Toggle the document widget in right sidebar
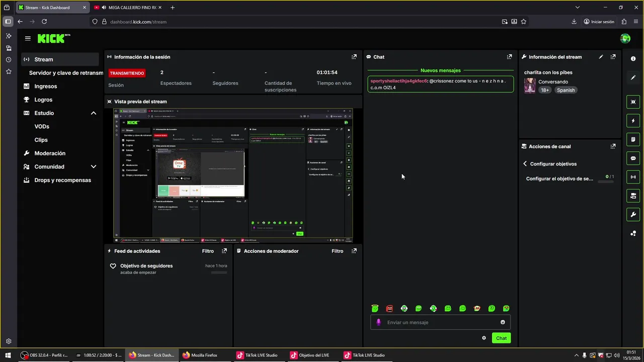Image resolution: width=644 pixels, height=362 pixels. (x=633, y=139)
